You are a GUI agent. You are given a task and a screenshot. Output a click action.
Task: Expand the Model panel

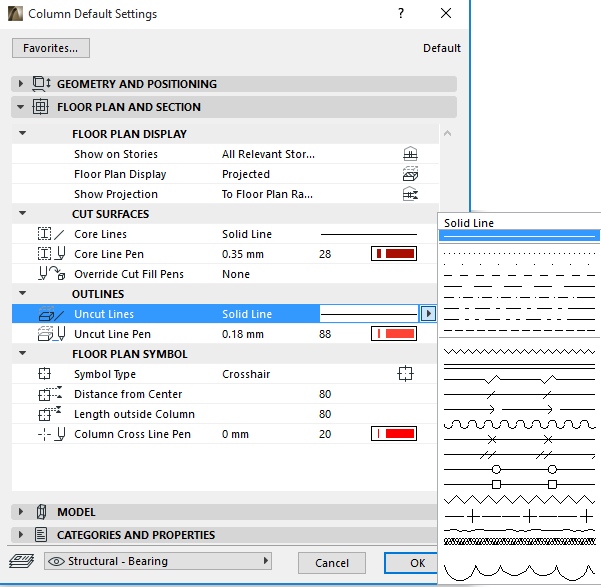(21, 512)
